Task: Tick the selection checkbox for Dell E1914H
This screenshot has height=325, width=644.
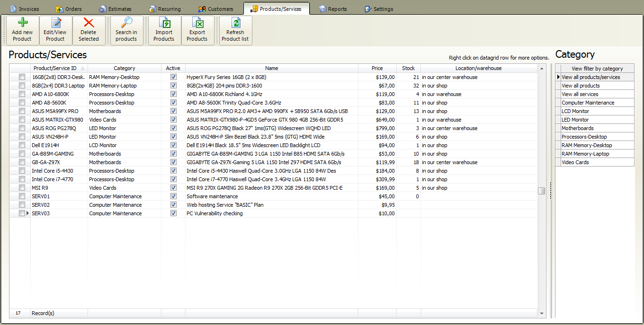Action: pos(22,145)
